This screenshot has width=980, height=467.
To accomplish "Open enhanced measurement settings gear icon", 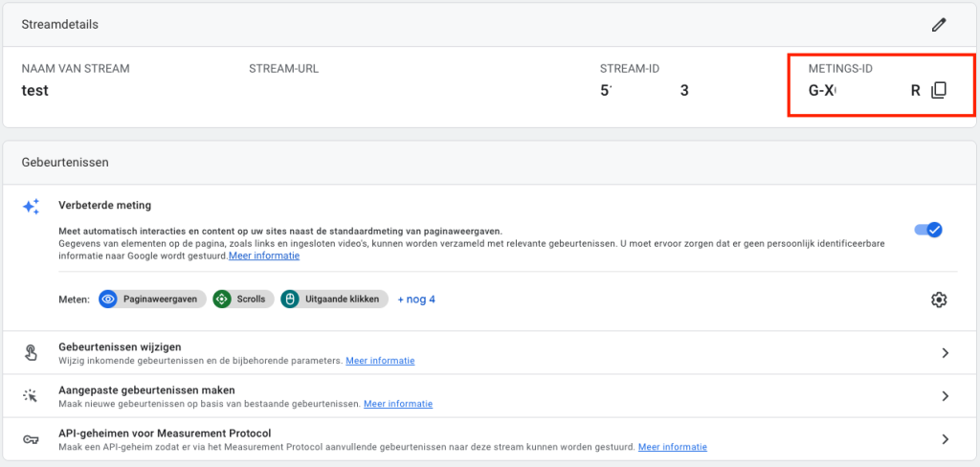I will (939, 300).
